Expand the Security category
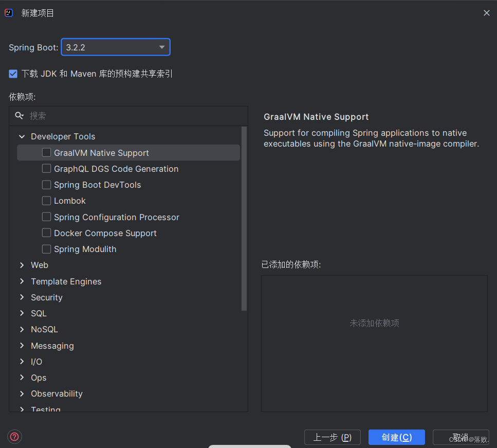 pos(22,297)
